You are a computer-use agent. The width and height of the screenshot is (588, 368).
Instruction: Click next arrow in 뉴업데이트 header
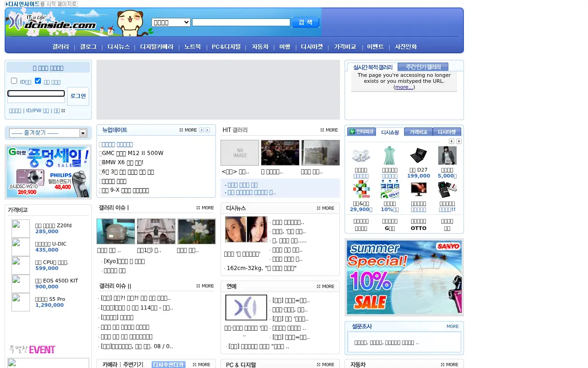[x=208, y=130]
